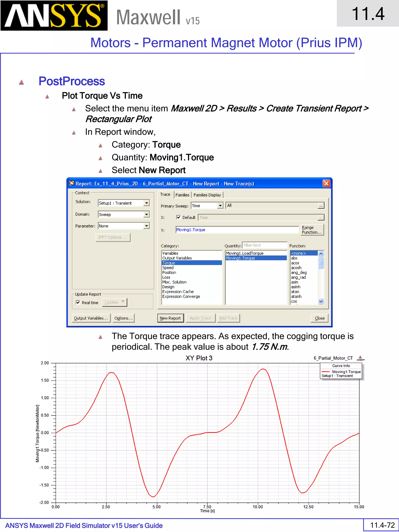Image resolution: width=399 pixels, height=532 pixels.
Task: Select ang_deg in Function list
Action: tap(304, 273)
